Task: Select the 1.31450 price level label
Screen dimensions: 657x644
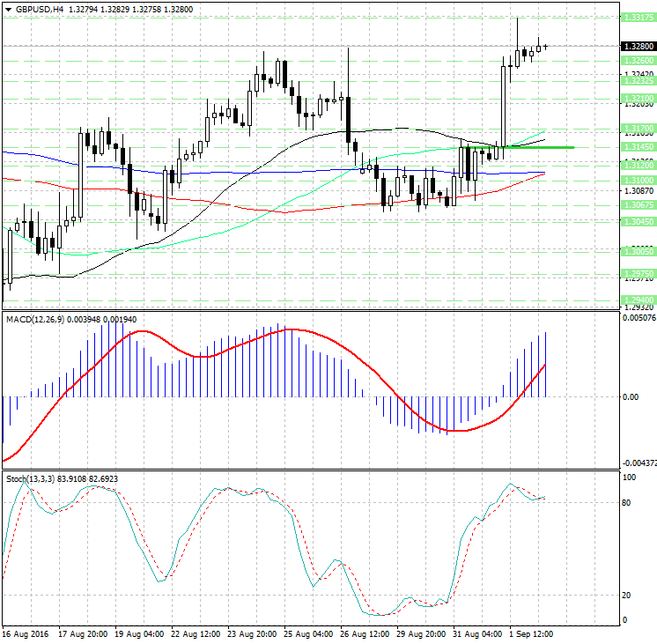Action: pos(637,147)
